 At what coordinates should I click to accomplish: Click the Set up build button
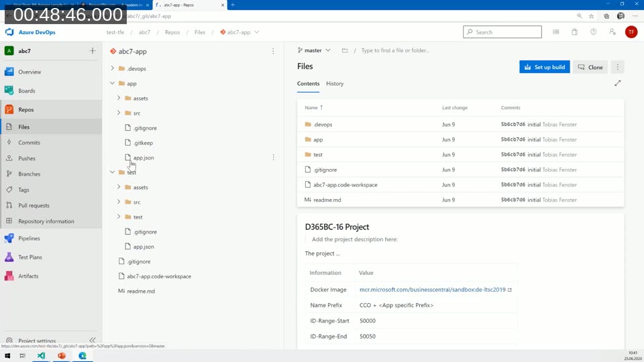(x=545, y=67)
